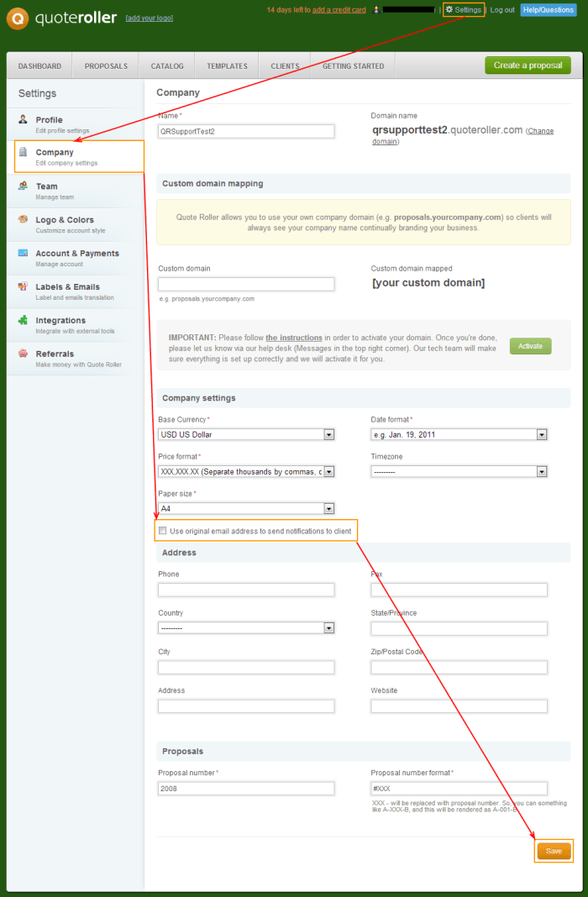Enable use original email address checkbox
588x897 pixels.
pyautogui.click(x=162, y=531)
